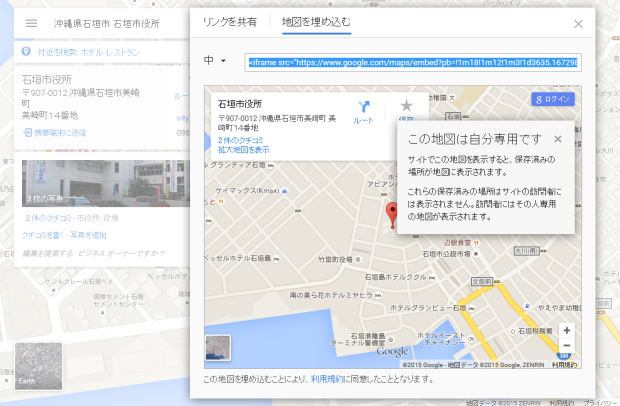Click the star save icon
The width and height of the screenshot is (620, 406).
tap(406, 106)
